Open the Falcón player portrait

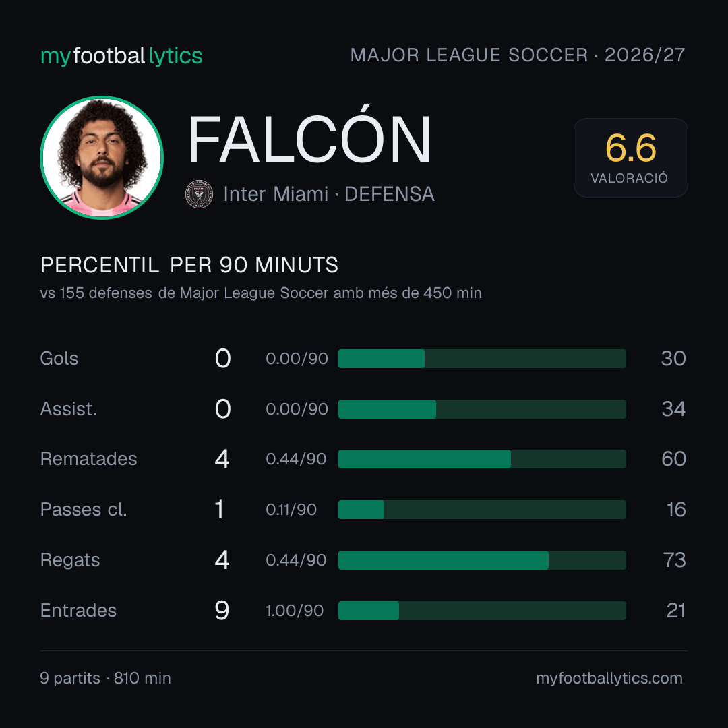pos(102,157)
